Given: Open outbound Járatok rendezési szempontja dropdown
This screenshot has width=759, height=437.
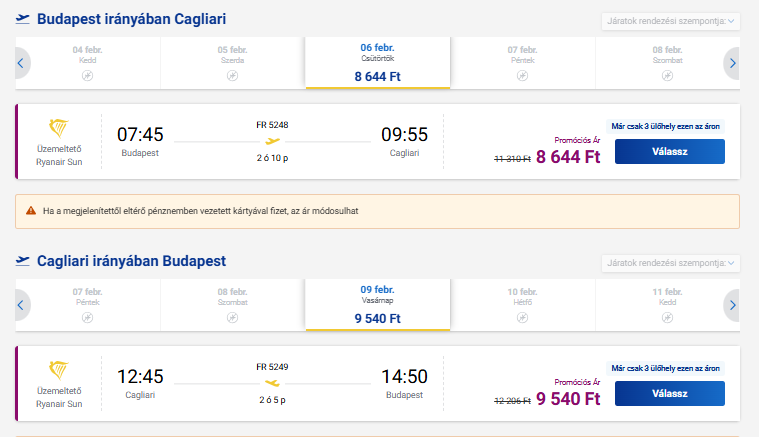Looking at the screenshot, I should (x=670, y=21).
